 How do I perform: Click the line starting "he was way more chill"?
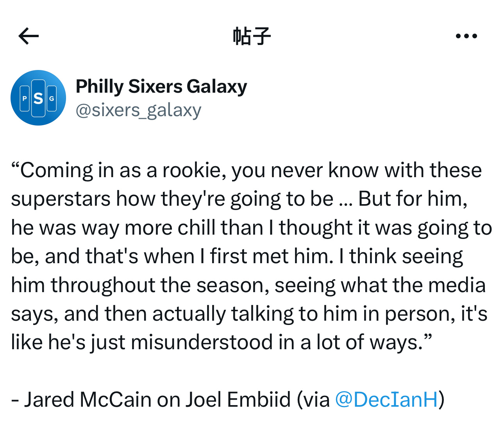tap(252, 228)
